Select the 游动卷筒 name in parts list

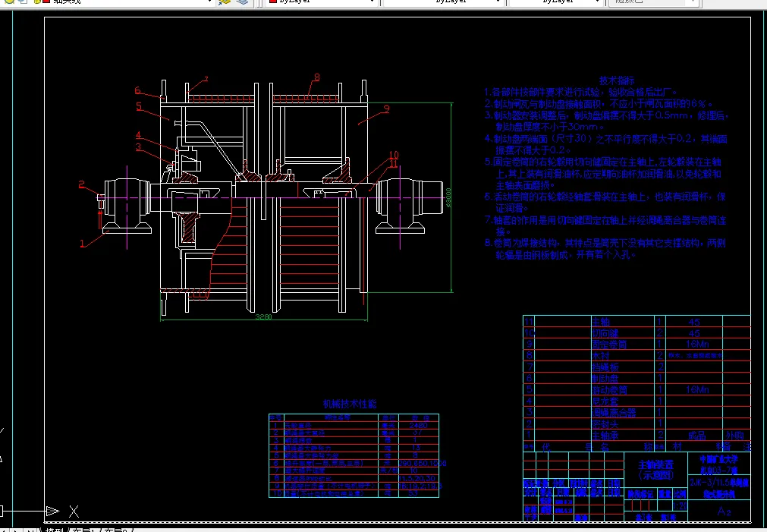609,389
